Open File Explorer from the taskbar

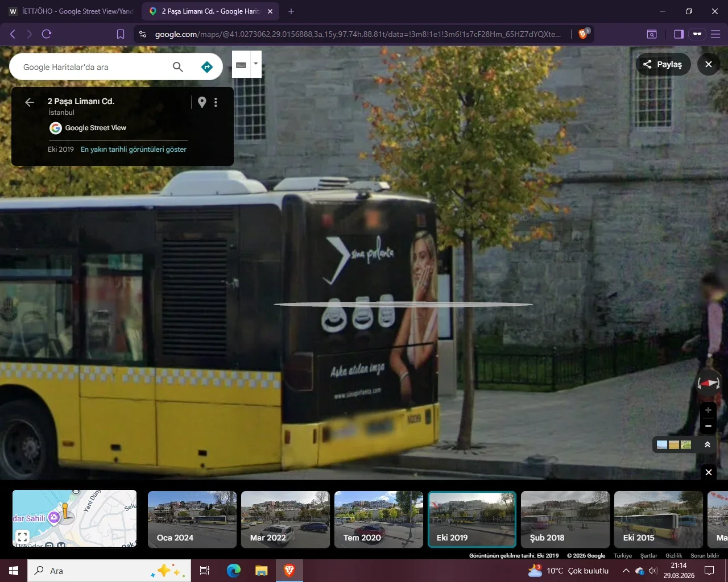(261, 571)
